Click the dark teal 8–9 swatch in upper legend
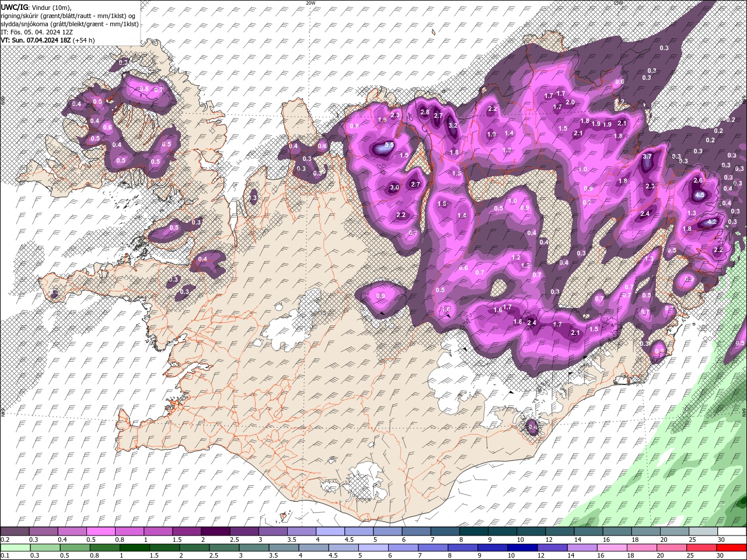This screenshot has height=560, width=747. point(474,531)
